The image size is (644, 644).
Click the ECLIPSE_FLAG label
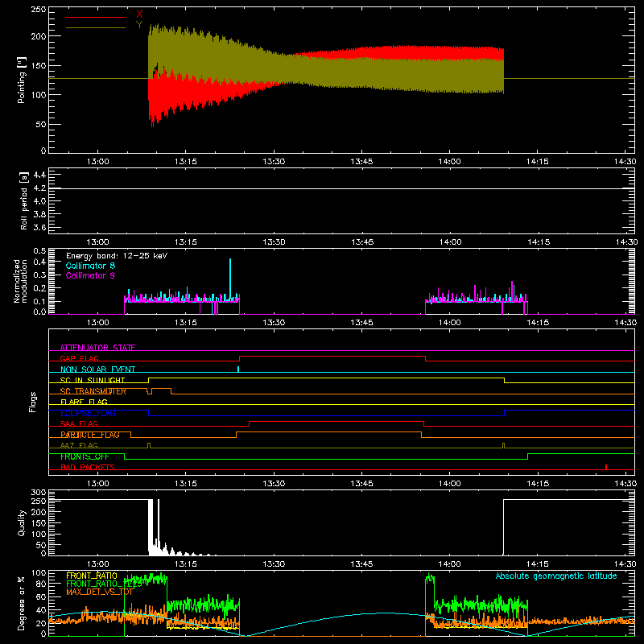[x=88, y=413]
